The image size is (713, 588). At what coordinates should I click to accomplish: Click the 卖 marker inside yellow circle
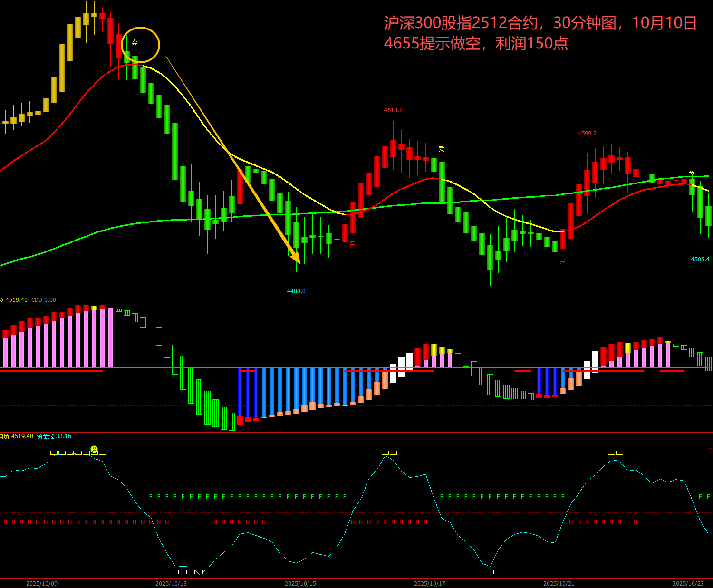135,42
